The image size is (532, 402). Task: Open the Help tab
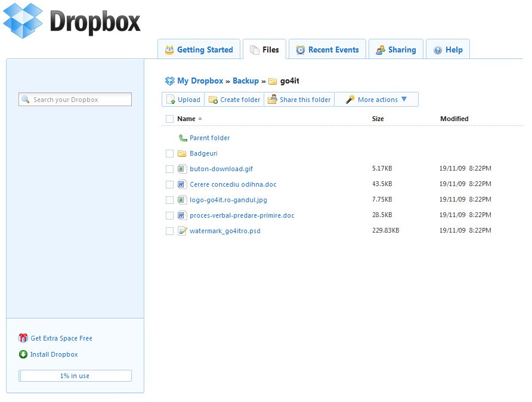tap(448, 49)
